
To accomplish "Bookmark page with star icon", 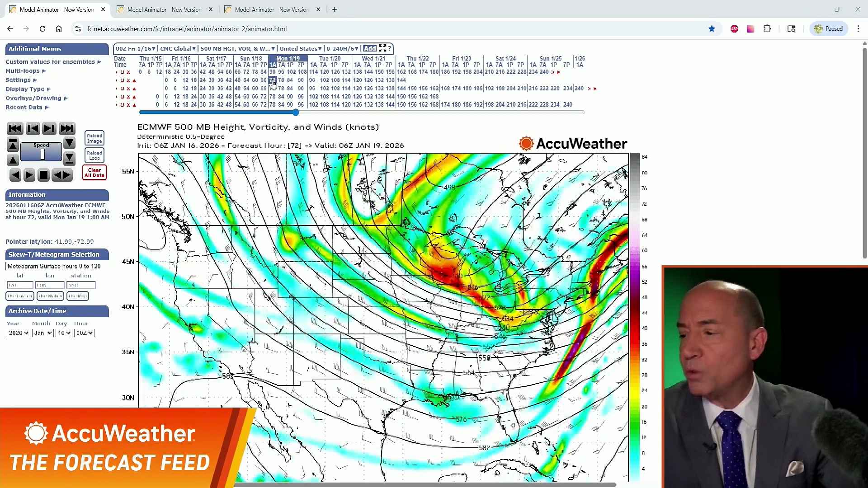I will (712, 29).
